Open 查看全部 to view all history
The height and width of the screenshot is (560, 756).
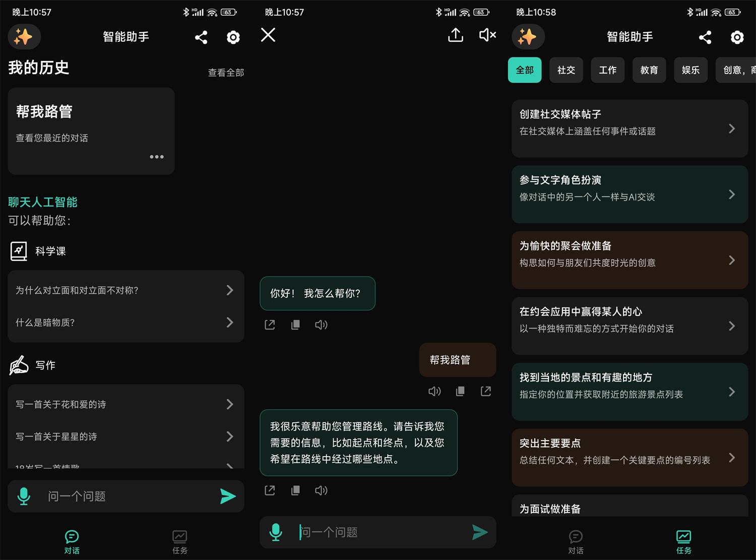tap(226, 72)
